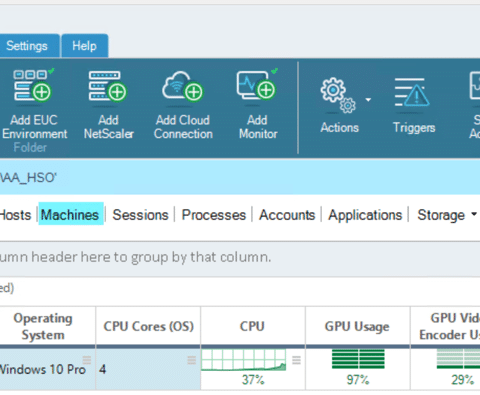Click the Add NetScaler icon
This screenshot has width=480, height=395.
click(x=108, y=86)
